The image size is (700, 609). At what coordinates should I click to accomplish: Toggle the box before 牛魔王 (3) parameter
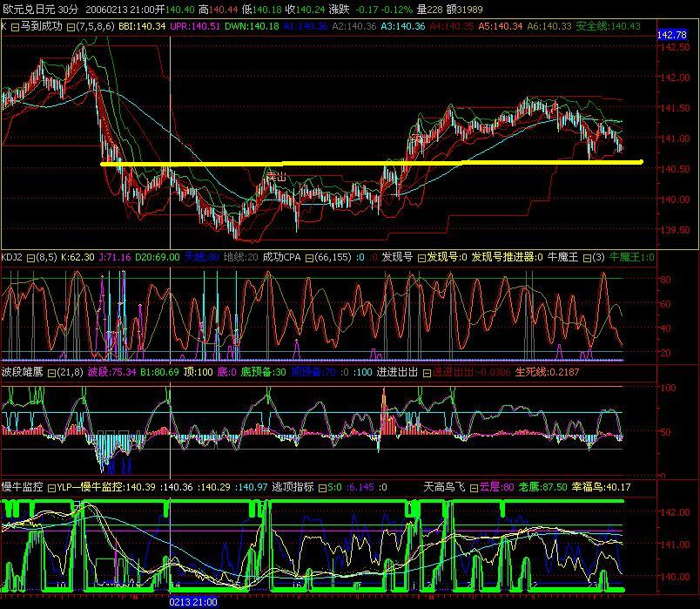587,258
